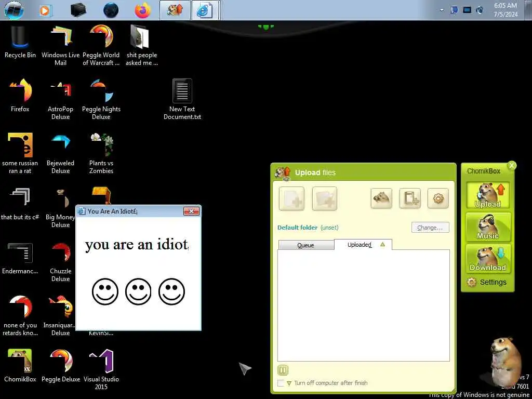Click the sort triangle on Uploaded tab

pyautogui.click(x=383, y=244)
